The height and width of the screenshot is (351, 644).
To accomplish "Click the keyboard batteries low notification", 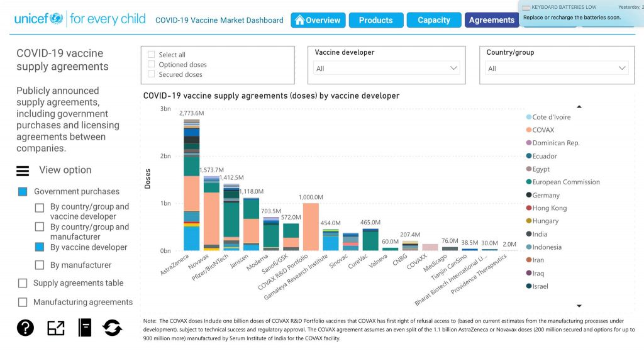I will tap(581, 13).
